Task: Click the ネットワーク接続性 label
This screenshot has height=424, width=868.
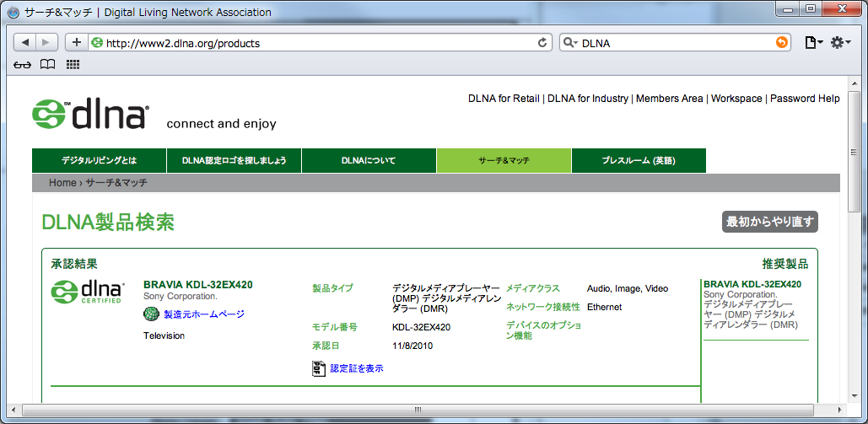Action: (x=543, y=307)
